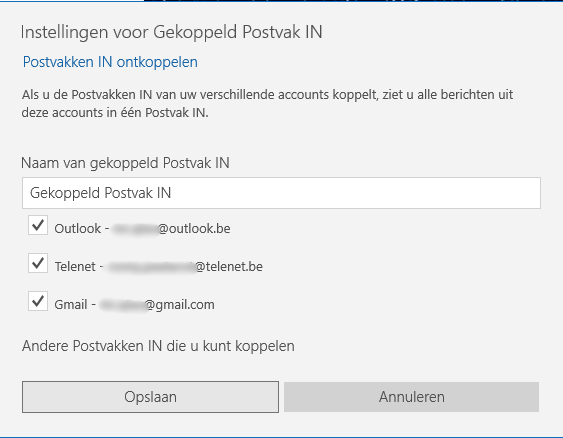
Task: Click the 'Andere Postvakken IN die u kunt koppelen' heading
Action: pyautogui.click(x=158, y=346)
